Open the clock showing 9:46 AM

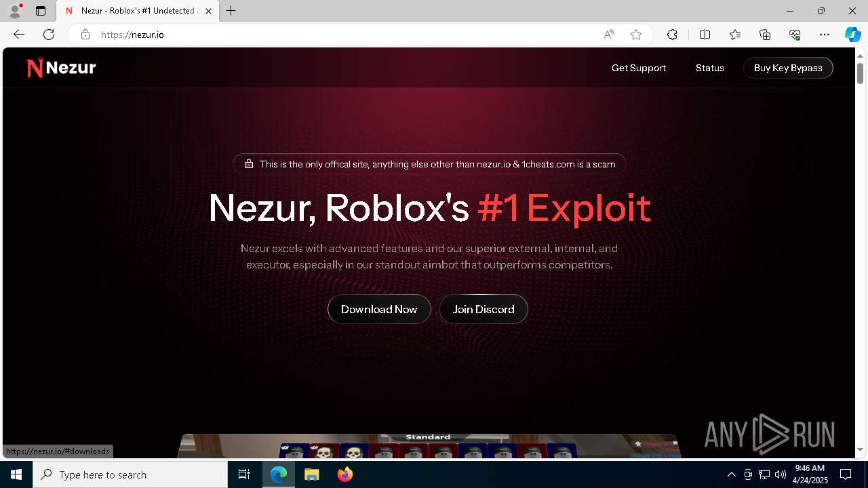click(809, 474)
